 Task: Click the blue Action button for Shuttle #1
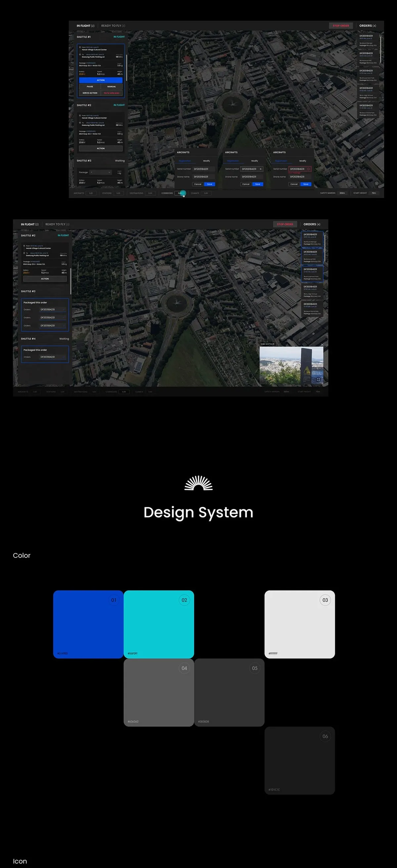(x=101, y=80)
